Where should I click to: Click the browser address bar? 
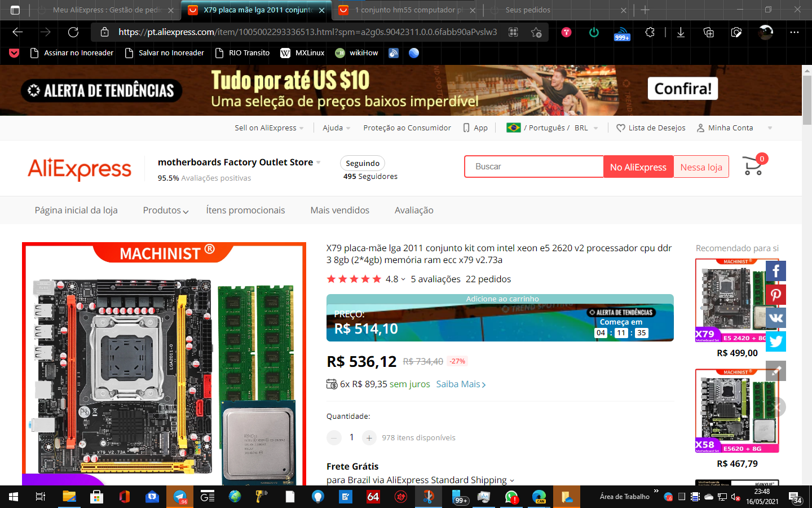[x=307, y=32]
